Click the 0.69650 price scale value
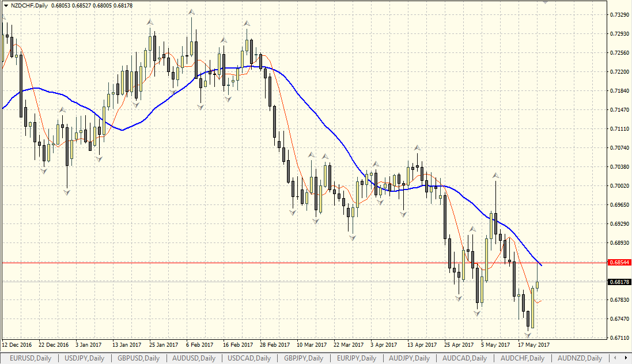The height and width of the screenshot is (364, 632). 619,205
